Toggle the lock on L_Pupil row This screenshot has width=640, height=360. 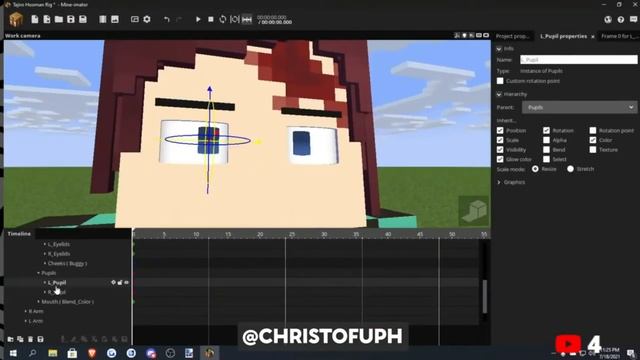click(x=120, y=282)
